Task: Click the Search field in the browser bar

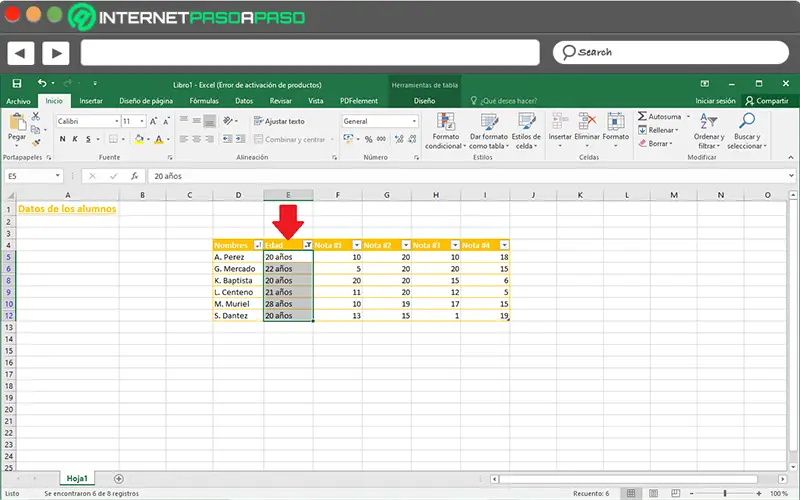Action: tap(671, 53)
